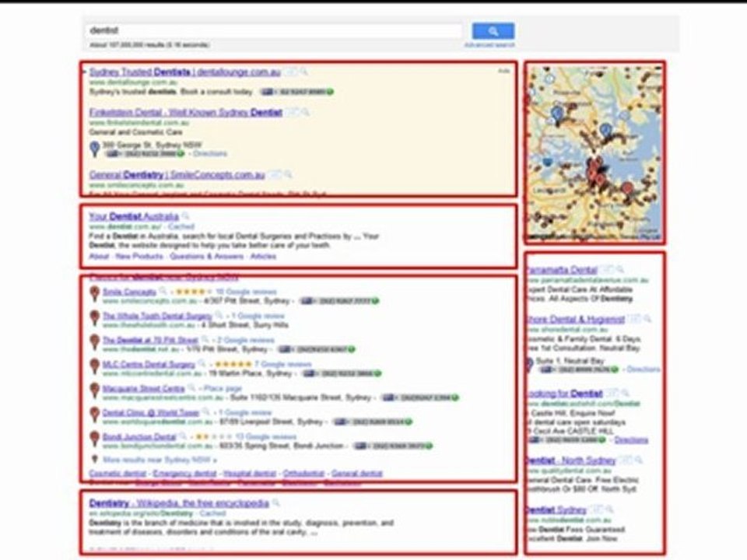Open the Smile Concepts place listing
747x560 pixels.
click(129, 292)
